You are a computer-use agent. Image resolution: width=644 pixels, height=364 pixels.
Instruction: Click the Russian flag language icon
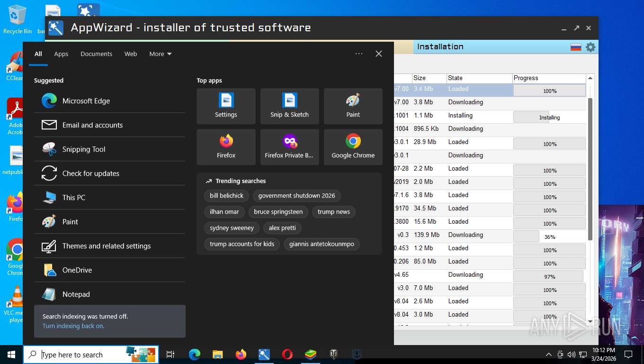[576, 47]
